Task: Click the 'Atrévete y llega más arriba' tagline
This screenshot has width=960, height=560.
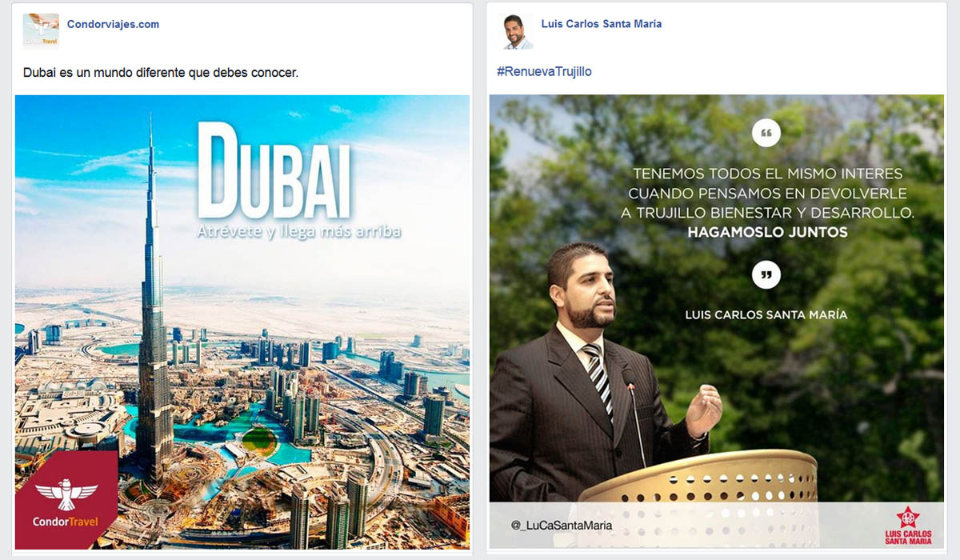Action: pyautogui.click(x=298, y=233)
